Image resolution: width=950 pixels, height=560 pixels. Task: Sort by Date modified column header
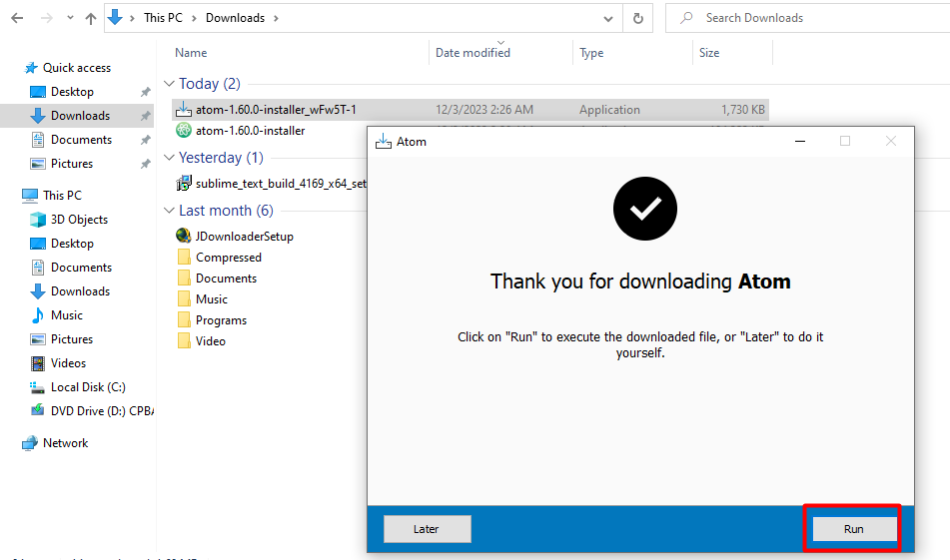[473, 53]
